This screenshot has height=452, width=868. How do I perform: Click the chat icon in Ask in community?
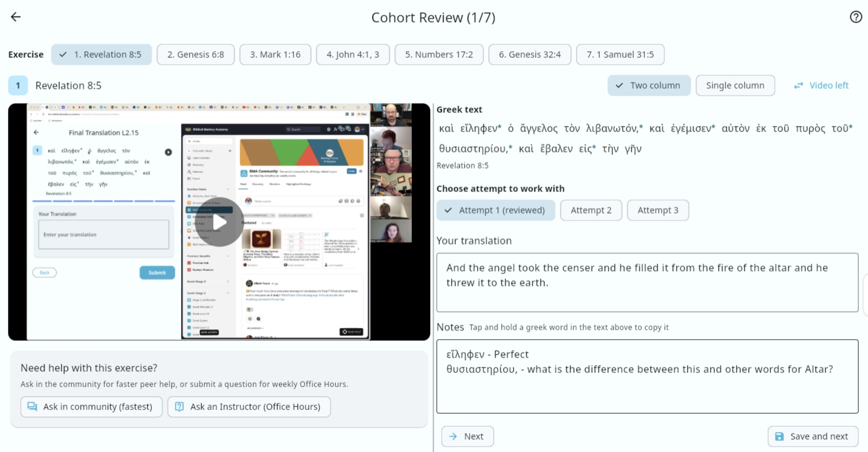(x=33, y=406)
